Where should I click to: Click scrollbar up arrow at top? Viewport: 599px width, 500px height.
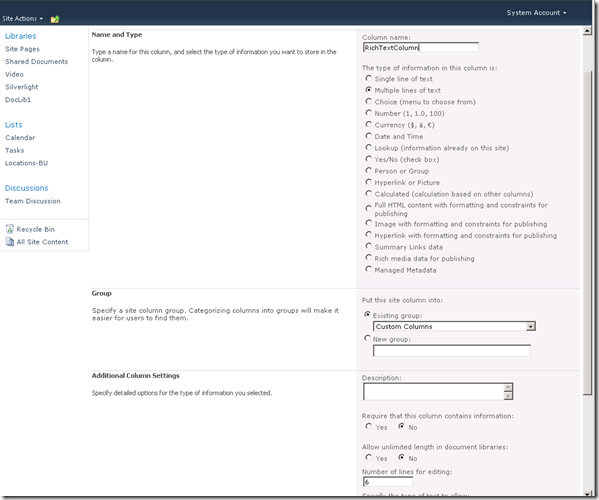587,31
